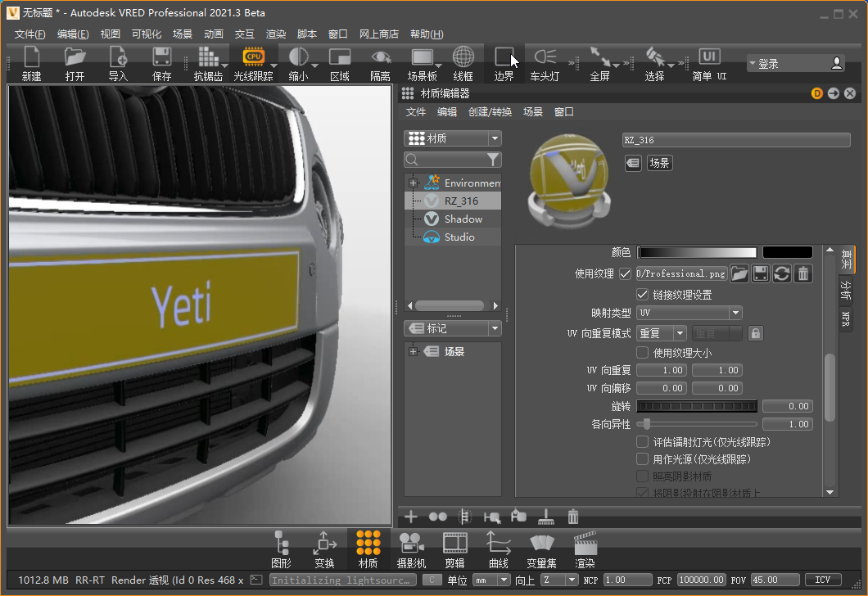868x596 pixels.
Task: Click the plus icon to create material
Action: coord(411,517)
